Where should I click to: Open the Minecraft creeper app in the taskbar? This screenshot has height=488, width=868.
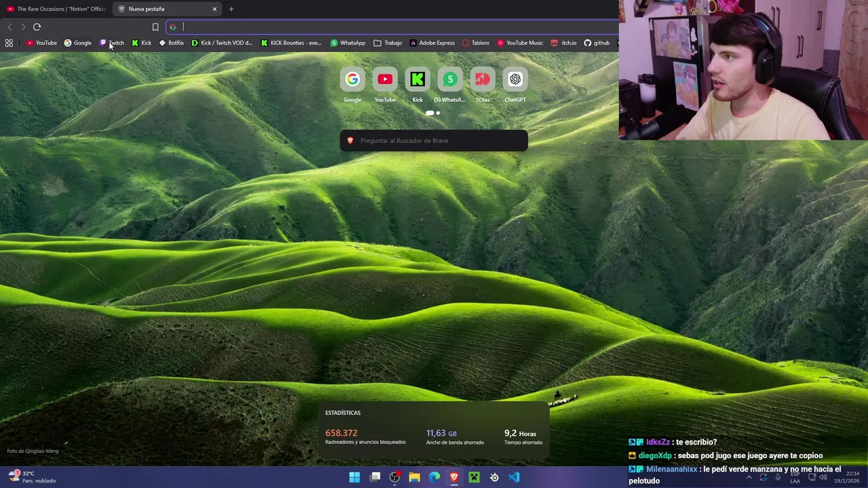click(474, 477)
